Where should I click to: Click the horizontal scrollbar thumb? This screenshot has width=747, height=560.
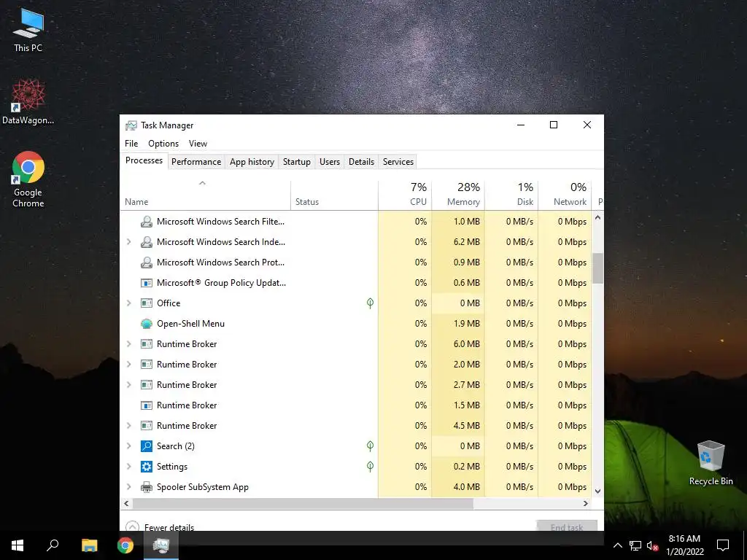[303, 503]
